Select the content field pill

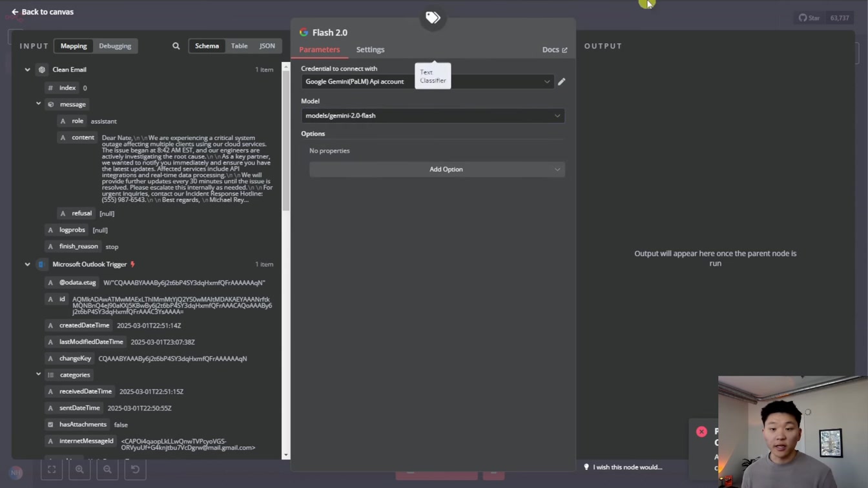click(77, 137)
